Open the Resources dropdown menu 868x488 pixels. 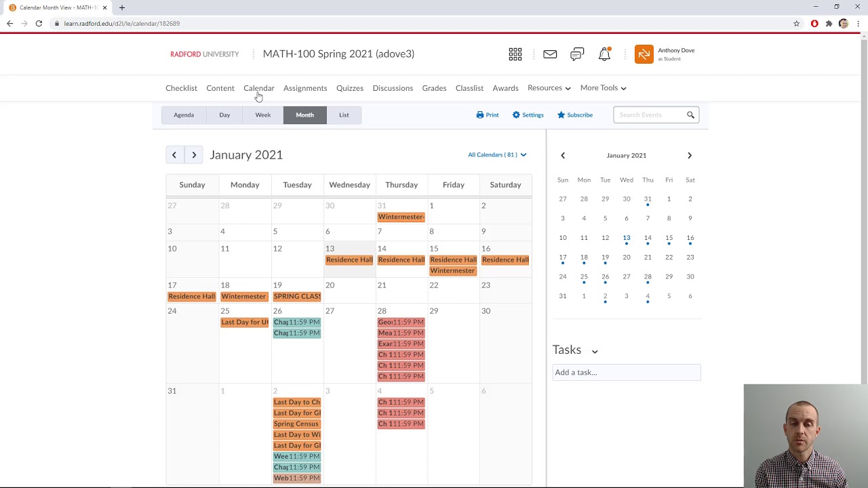pyautogui.click(x=549, y=87)
